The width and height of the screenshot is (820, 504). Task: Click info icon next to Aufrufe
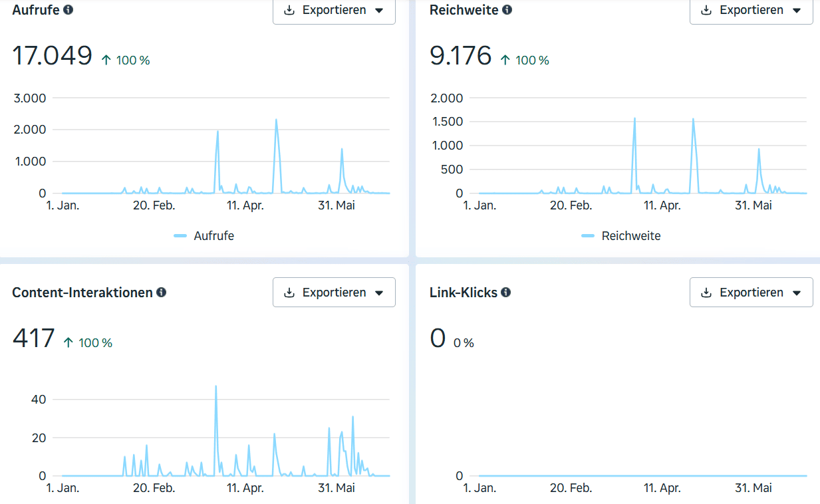(68, 10)
